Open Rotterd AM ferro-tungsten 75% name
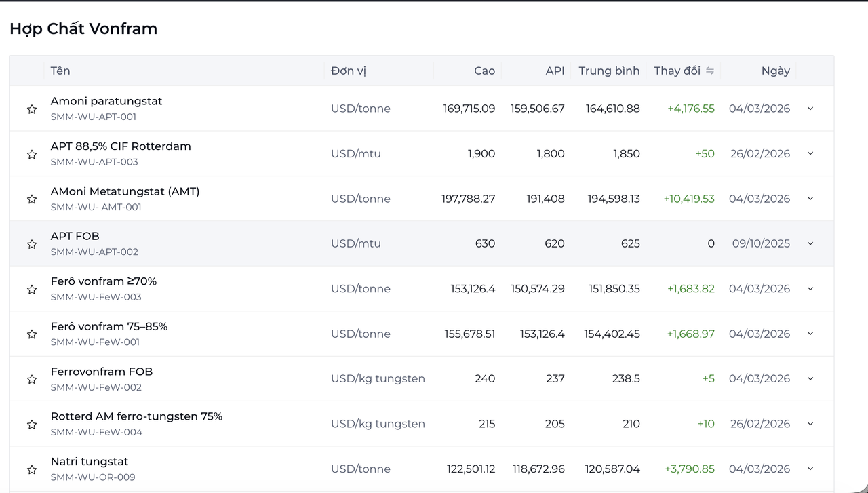Screen dimensions: 868x493 point(136,416)
